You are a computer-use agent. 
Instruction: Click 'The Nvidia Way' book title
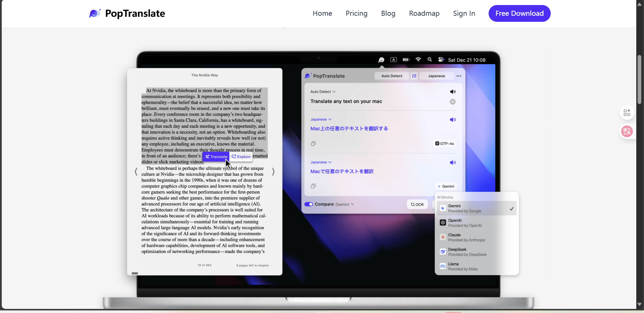205,75
